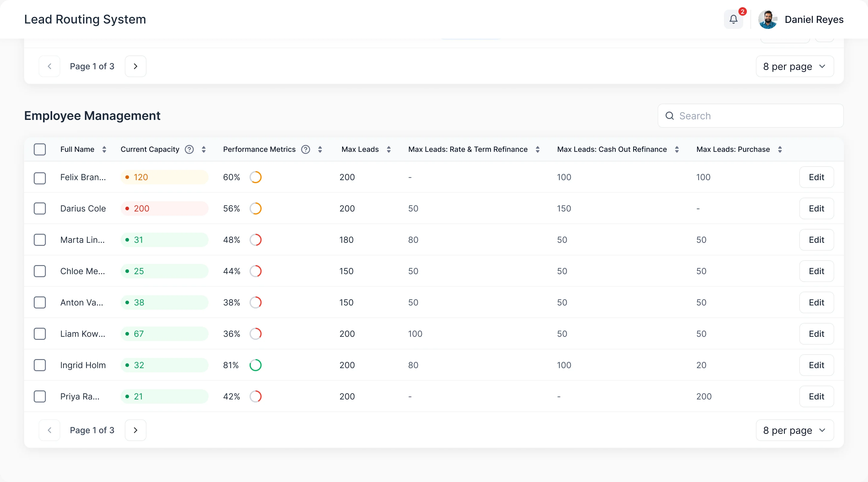Click the Lead Routing System title
868x482 pixels.
point(85,19)
